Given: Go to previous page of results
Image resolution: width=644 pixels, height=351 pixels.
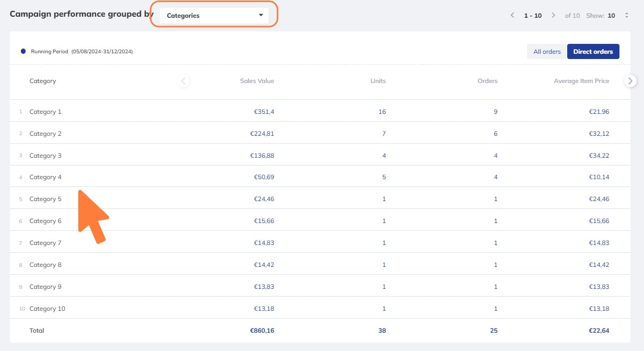Looking at the screenshot, I should click(513, 16).
